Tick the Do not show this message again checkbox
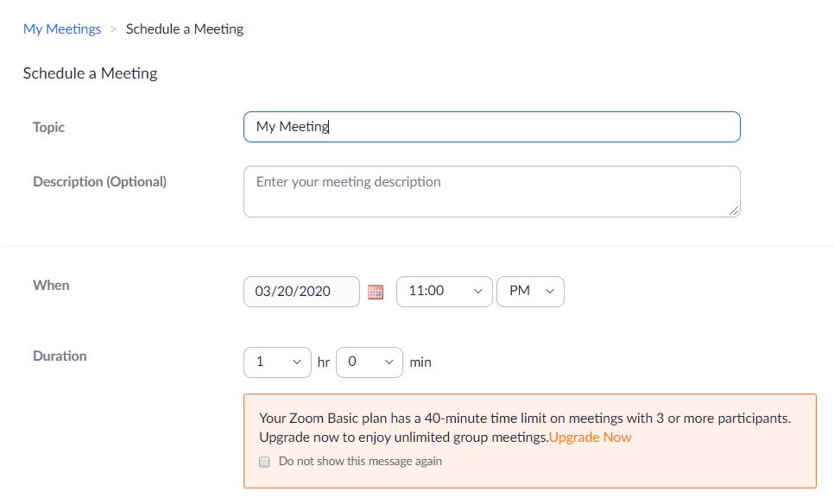The width and height of the screenshot is (834, 504). (264, 462)
